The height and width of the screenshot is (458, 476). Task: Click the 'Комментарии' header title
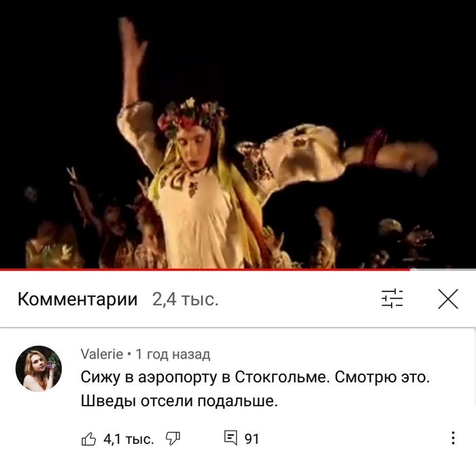click(x=78, y=299)
